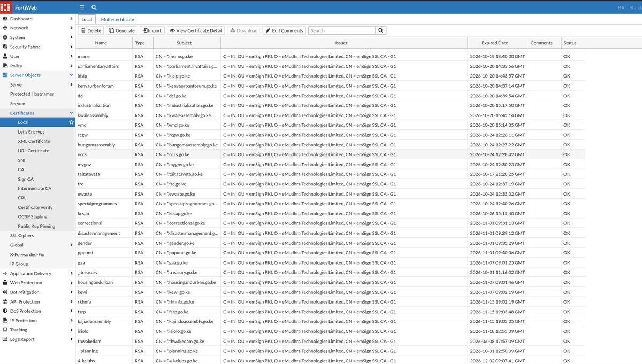Click the API Protection icon
Viewport: 642px width, 364px height.
(5, 301)
